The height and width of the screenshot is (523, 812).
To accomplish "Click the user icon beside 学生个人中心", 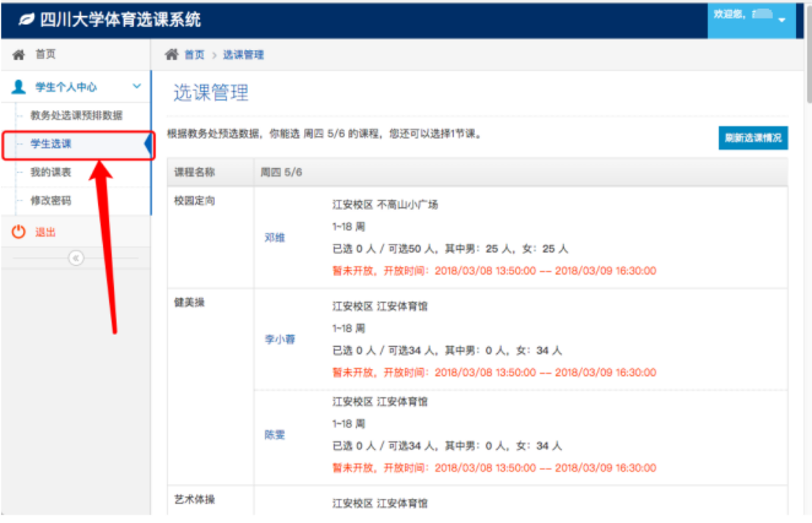I will click(19, 87).
